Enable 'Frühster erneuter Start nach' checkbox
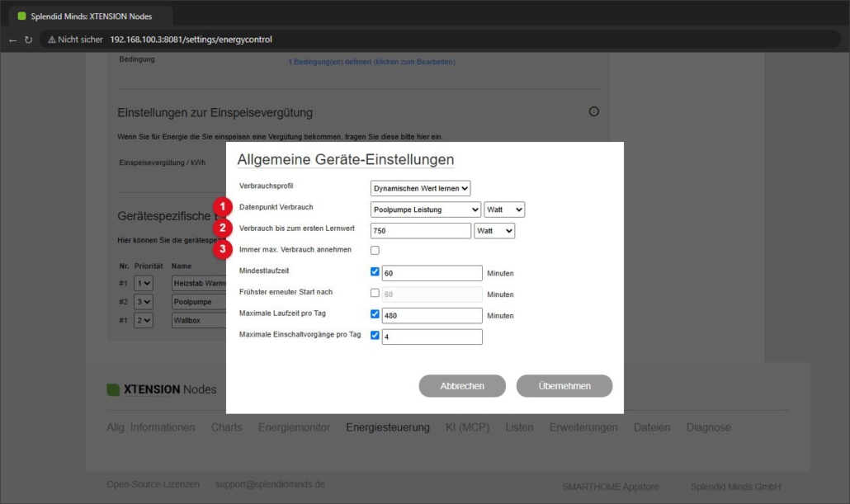This screenshot has height=504, width=850. click(375, 293)
